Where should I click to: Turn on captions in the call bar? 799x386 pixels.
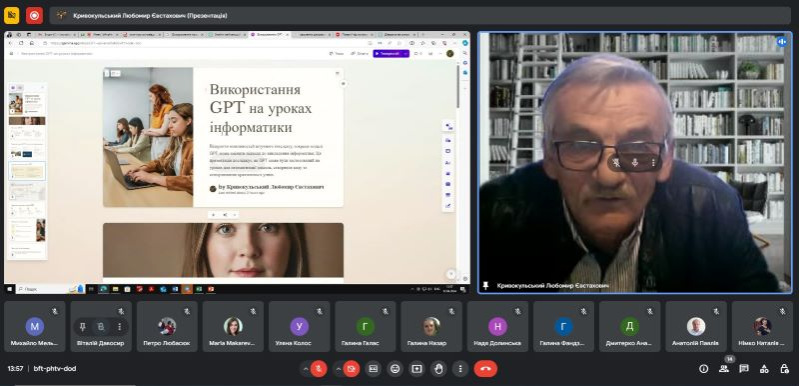click(373, 369)
